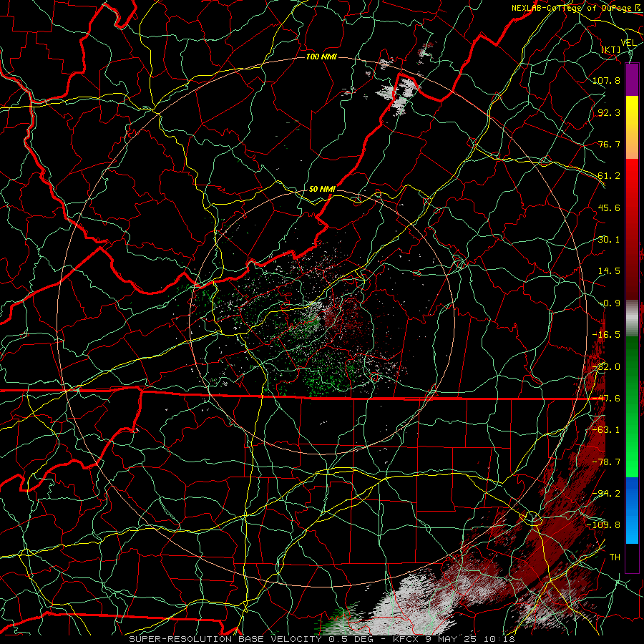The width and height of the screenshot is (644, 644).
Task: Click the [KT] units label
Action: [611, 49]
